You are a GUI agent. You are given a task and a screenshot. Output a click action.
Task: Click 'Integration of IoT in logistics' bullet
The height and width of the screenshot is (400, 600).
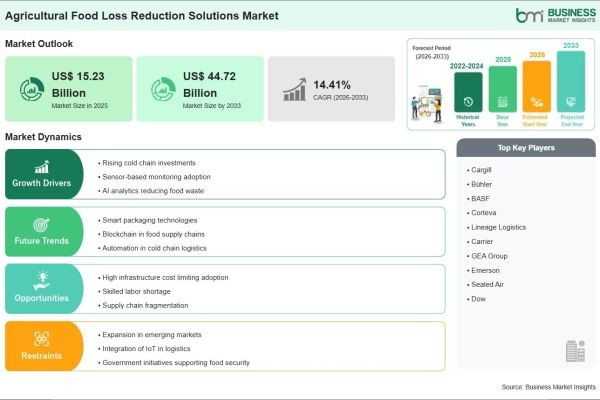click(144, 349)
